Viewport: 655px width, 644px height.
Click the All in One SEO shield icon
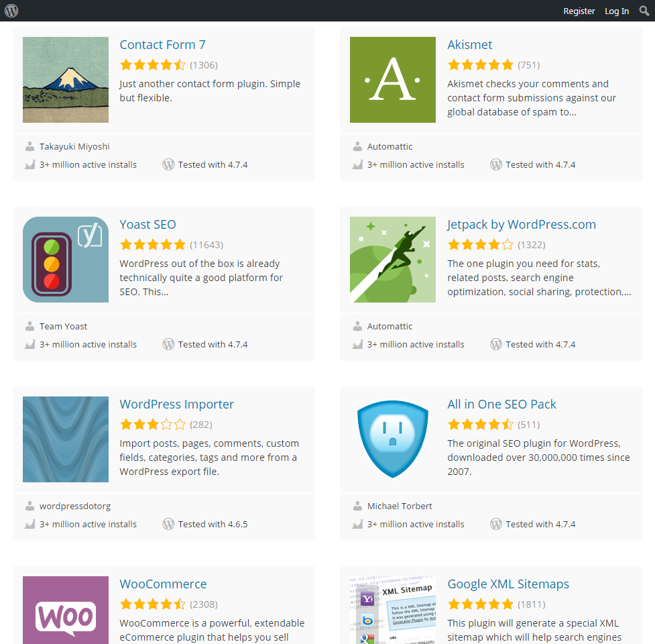click(x=393, y=439)
